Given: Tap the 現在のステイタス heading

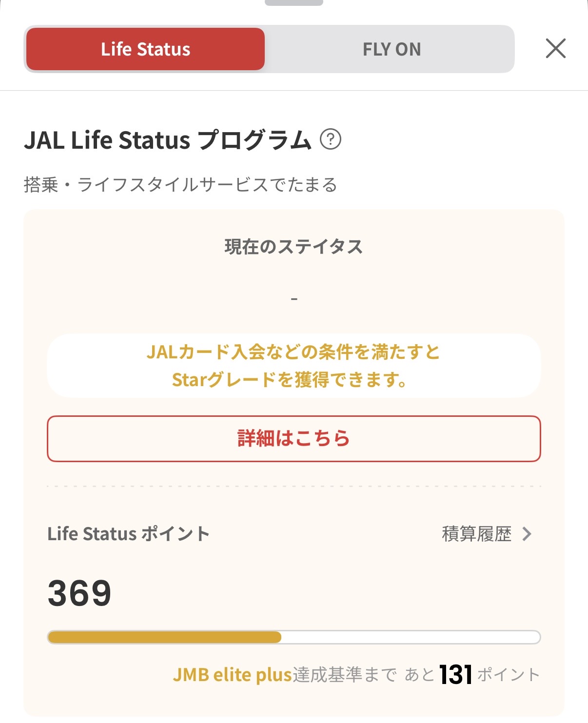Looking at the screenshot, I should point(294,247).
